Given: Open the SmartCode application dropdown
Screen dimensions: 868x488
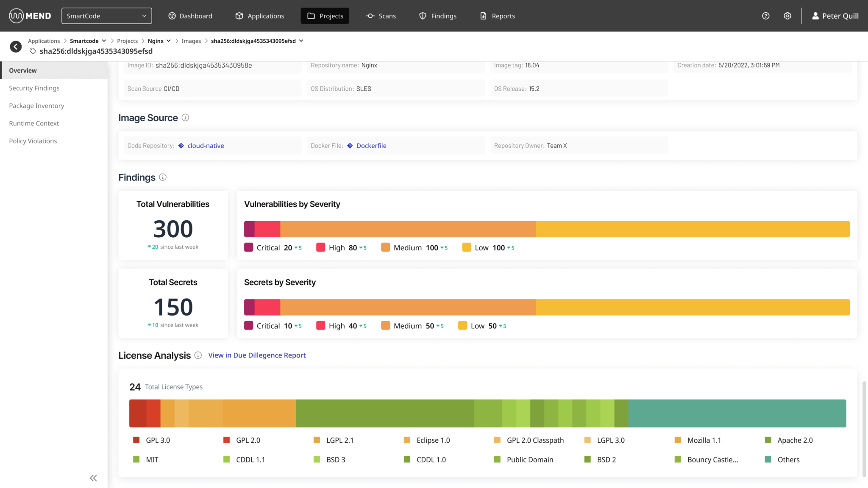Looking at the screenshot, I should pos(106,16).
